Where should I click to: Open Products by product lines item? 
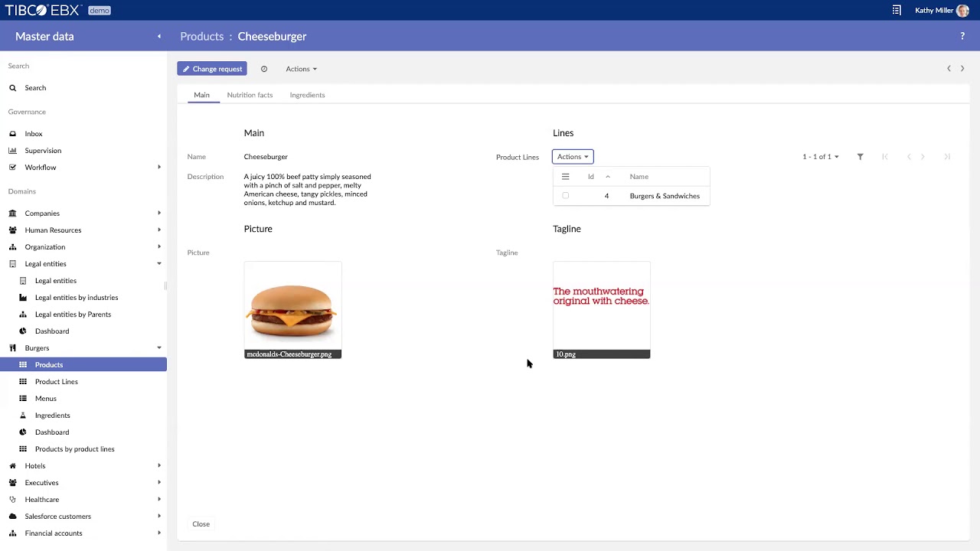[74, 449]
